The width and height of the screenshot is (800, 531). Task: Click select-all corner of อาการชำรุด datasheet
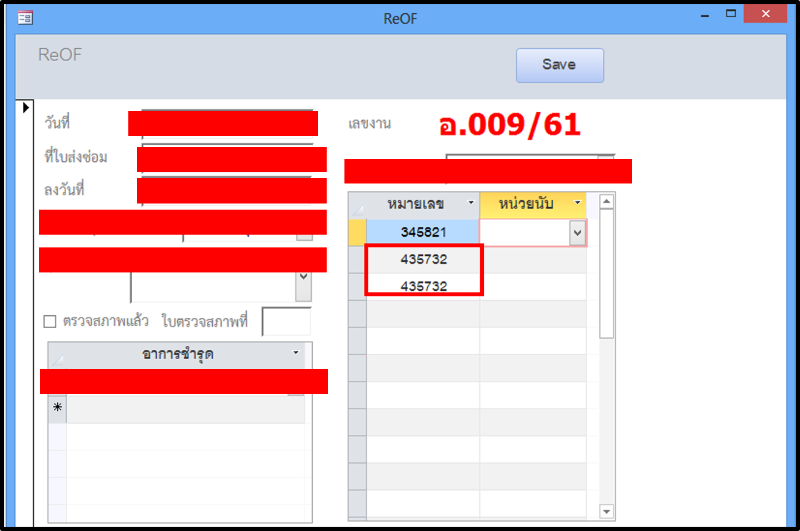57,355
